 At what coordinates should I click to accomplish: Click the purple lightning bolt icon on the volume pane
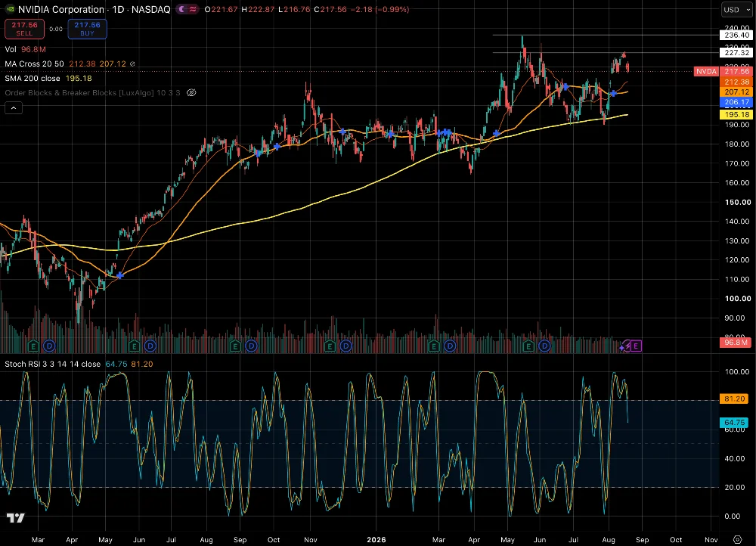coord(625,346)
